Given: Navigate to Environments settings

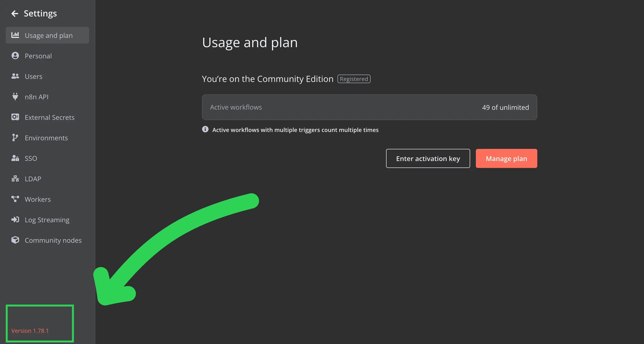Looking at the screenshot, I should (47, 138).
